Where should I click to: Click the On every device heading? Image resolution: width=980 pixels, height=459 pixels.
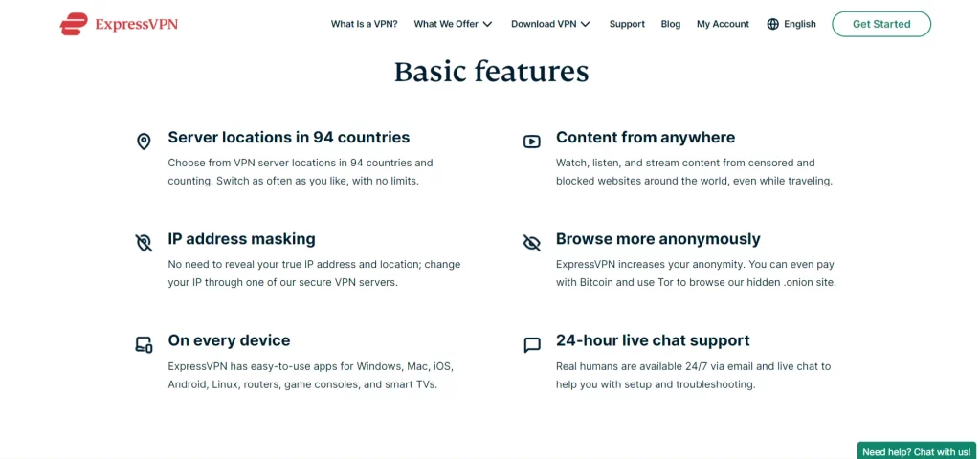click(x=230, y=341)
